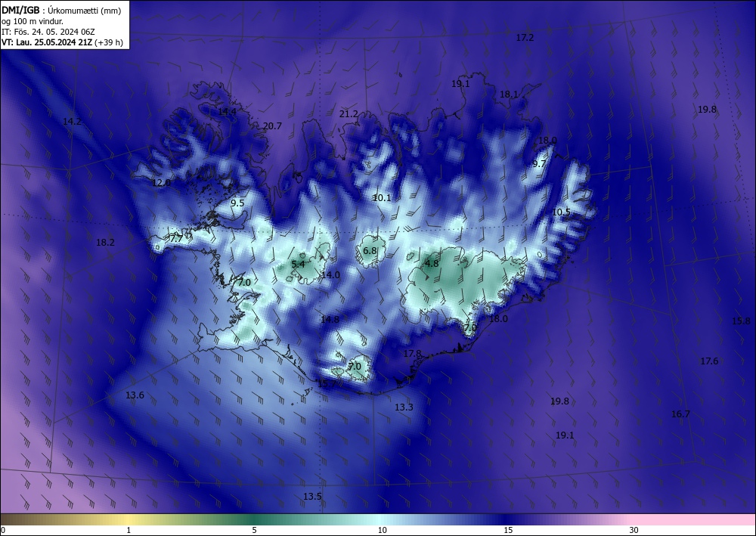Viewport: 756px width, 536px height.
Task: Click the glacier value 6.8
Action: tap(370, 251)
